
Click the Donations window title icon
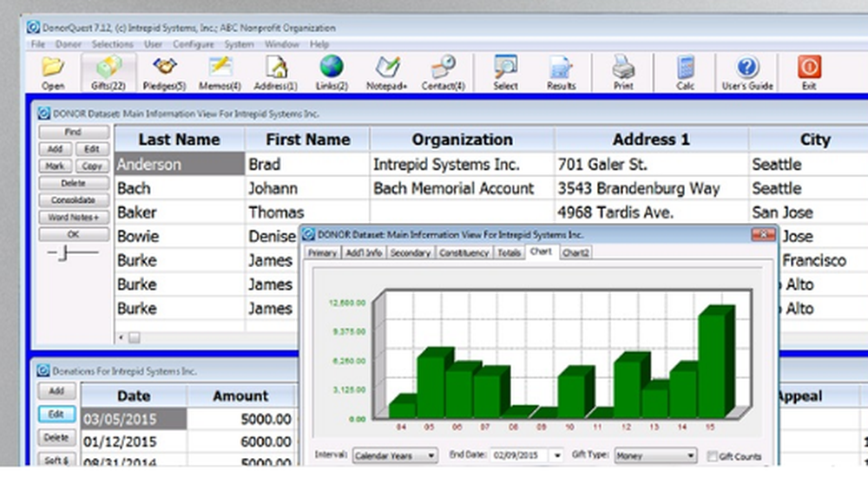point(43,370)
